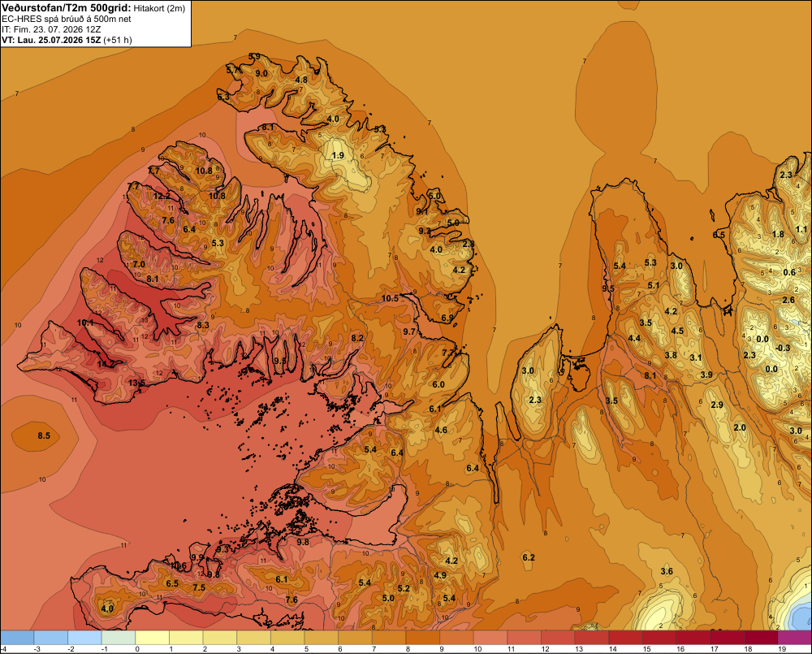Click the 8.5 spot value over the sea
This screenshot has width=812, height=654.
tap(44, 435)
